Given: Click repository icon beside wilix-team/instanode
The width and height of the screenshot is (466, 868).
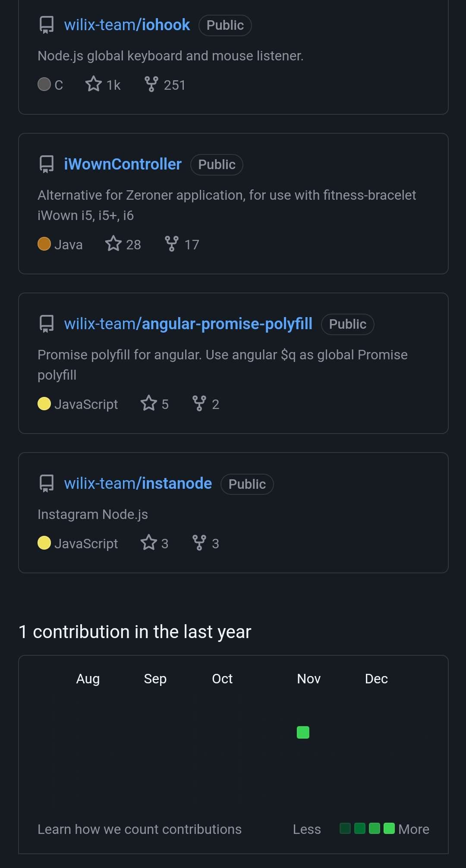Looking at the screenshot, I should pos(47,484).
